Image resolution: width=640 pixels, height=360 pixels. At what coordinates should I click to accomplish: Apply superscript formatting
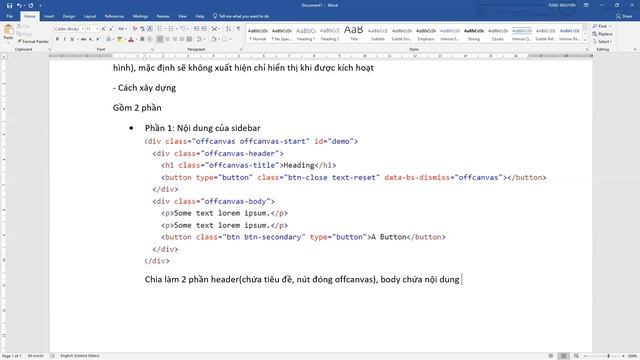tap(98, 39)
